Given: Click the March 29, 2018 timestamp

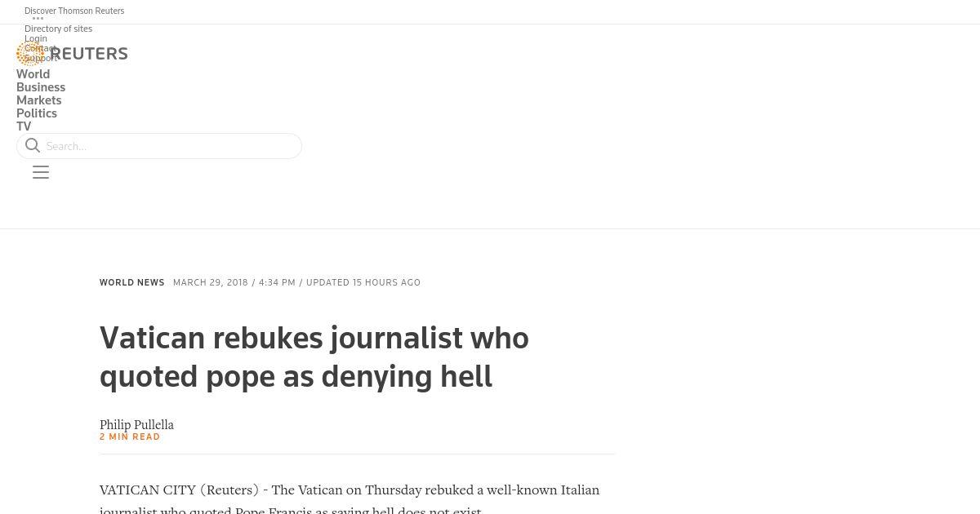Looking at the screenshot, I should pos(211,283).
